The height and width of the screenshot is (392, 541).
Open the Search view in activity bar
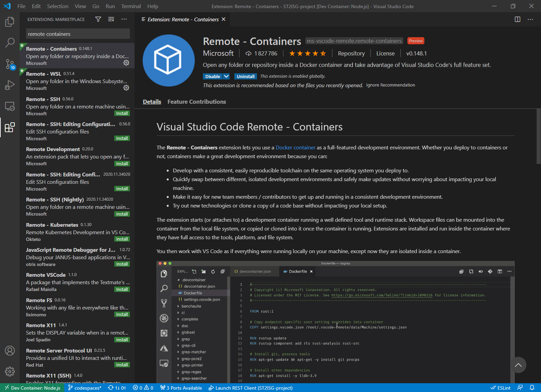(10, 43)
